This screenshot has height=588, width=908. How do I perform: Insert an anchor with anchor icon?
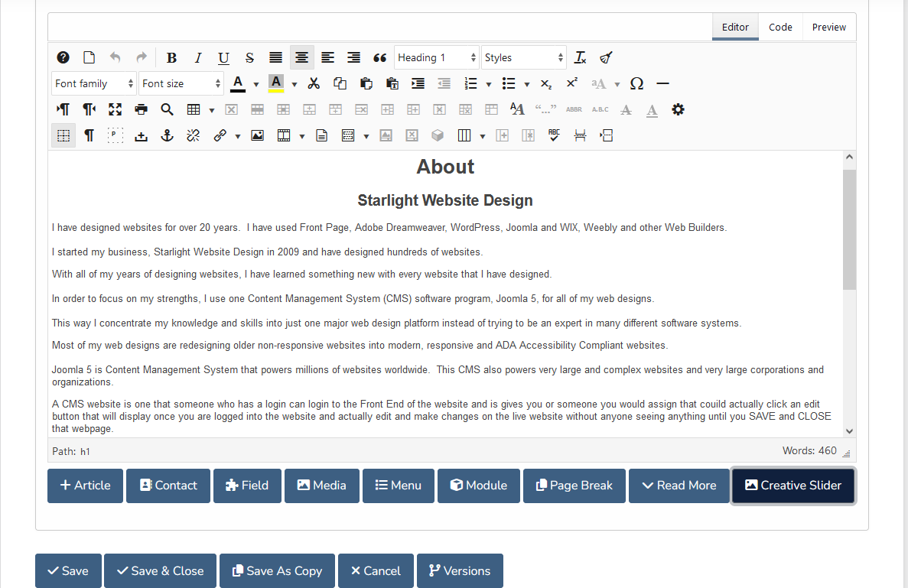click(168, 135)
